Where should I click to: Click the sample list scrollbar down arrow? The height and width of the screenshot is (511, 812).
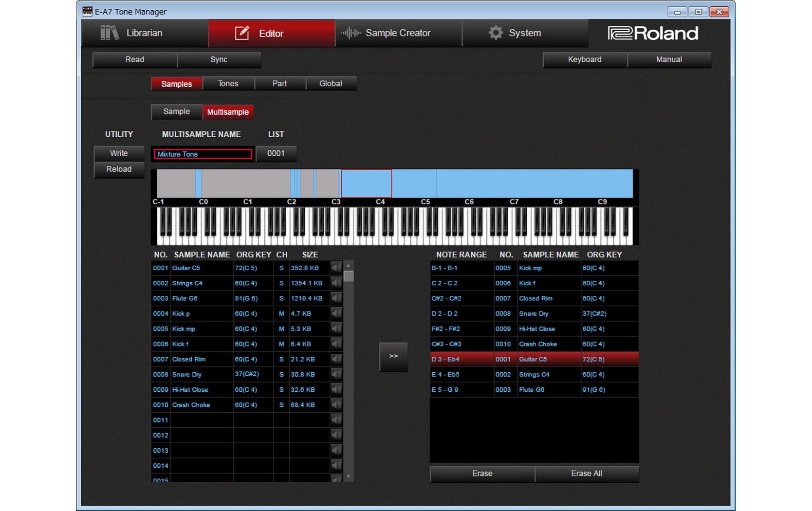(x=349, y=477)
